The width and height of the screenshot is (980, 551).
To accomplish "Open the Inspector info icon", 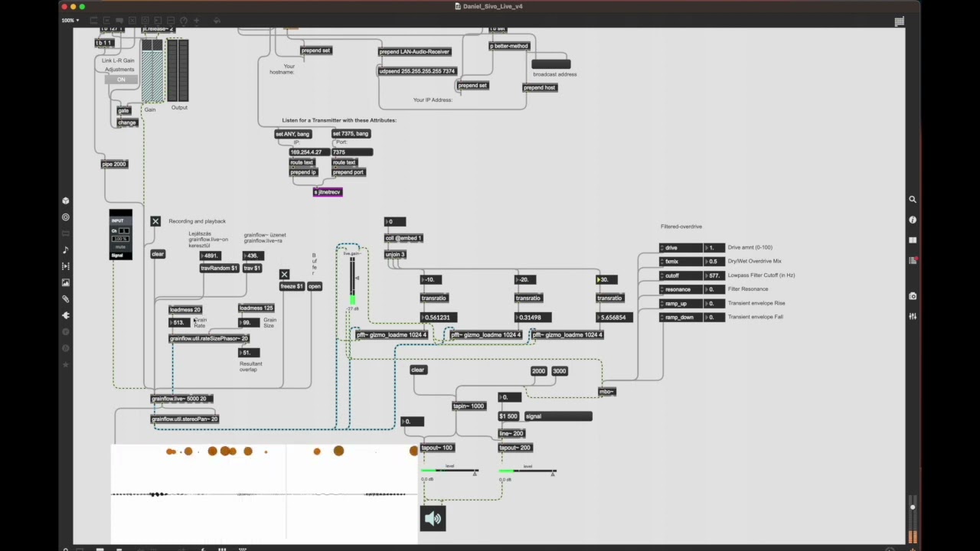I will pyautogui.click(x=913, y=220).
